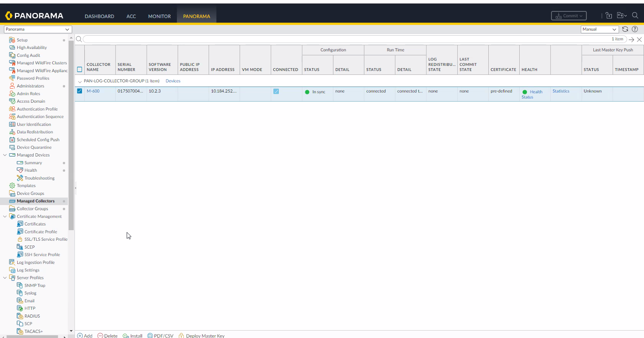644x338 pixels.
Task: Open the help question mark icon
Action: click(x=635, y=29)
